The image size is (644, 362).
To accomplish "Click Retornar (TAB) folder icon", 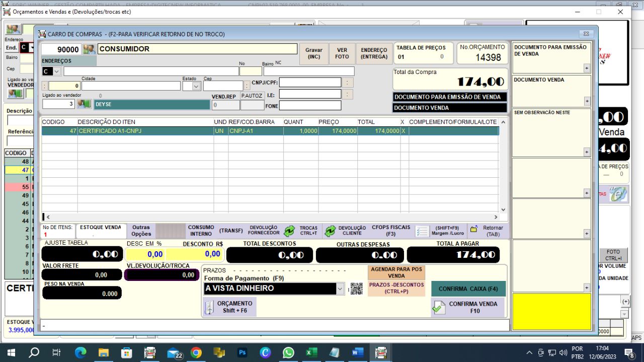I will pos(473,229).
